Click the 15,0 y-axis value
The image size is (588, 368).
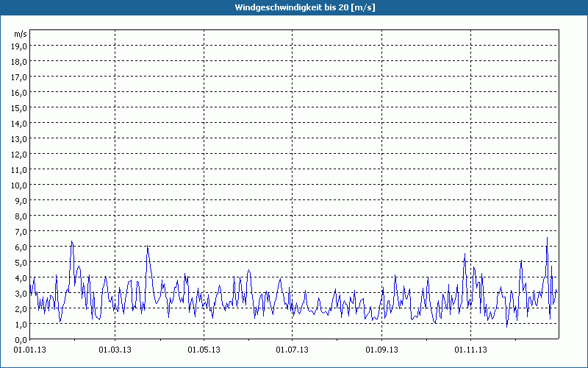19,107
